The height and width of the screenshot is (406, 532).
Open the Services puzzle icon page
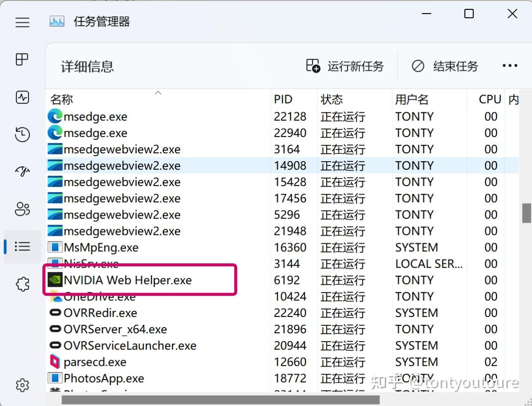click(x=22, y=284)
